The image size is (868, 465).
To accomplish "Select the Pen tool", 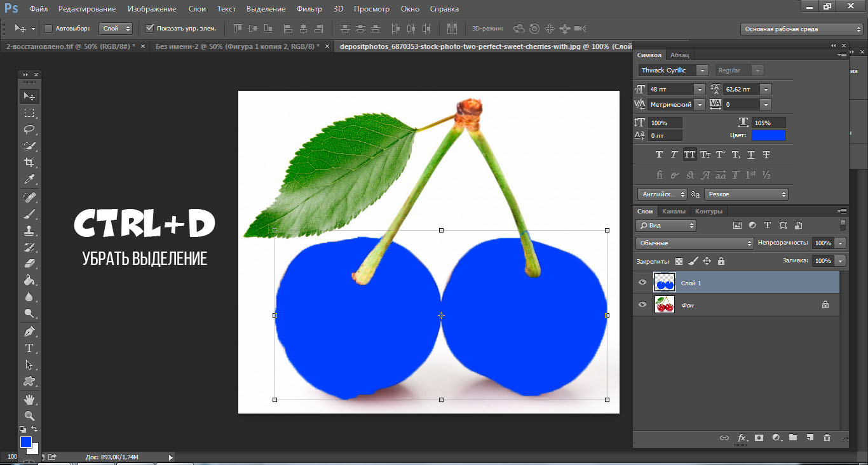I will tap(29, 332).
